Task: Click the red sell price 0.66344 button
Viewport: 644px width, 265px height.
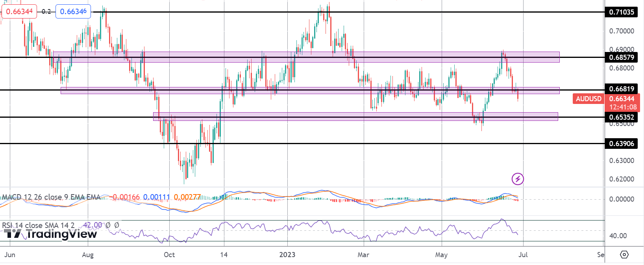Action: click(x=19, y=11)
